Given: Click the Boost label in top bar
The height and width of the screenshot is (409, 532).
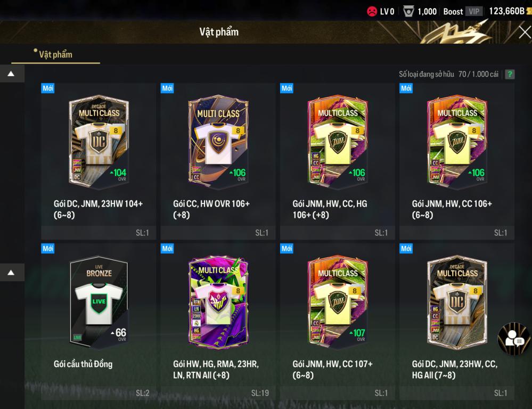Looking at the screenshot, I should click(x=453, y=12).
